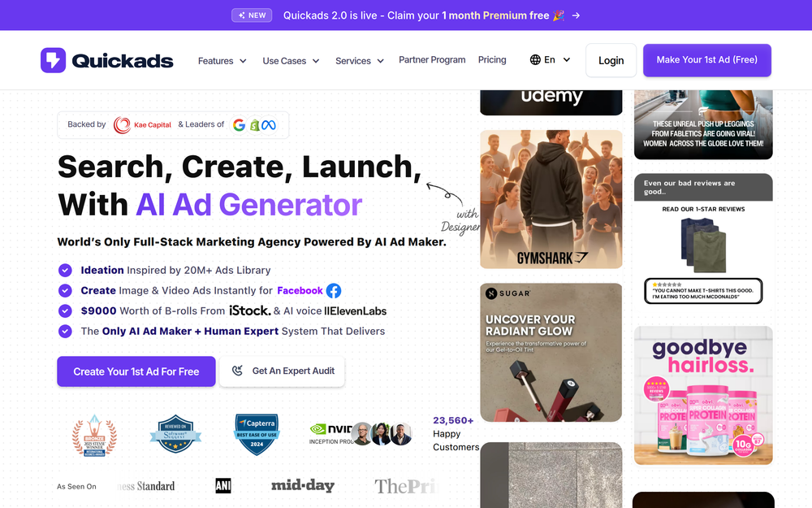Go to the Pricing page
The height and width of the screenshot is (508, 812).
[x=492, y=59]
